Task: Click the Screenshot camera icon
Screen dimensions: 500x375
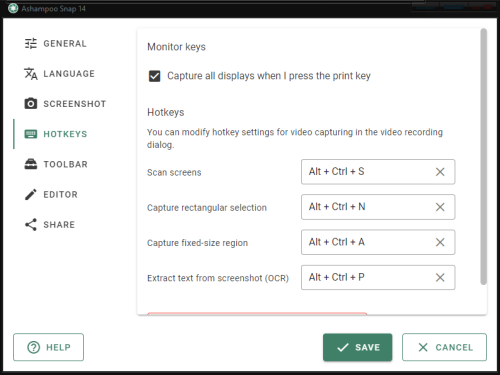Action: click(x=31, y=104)
